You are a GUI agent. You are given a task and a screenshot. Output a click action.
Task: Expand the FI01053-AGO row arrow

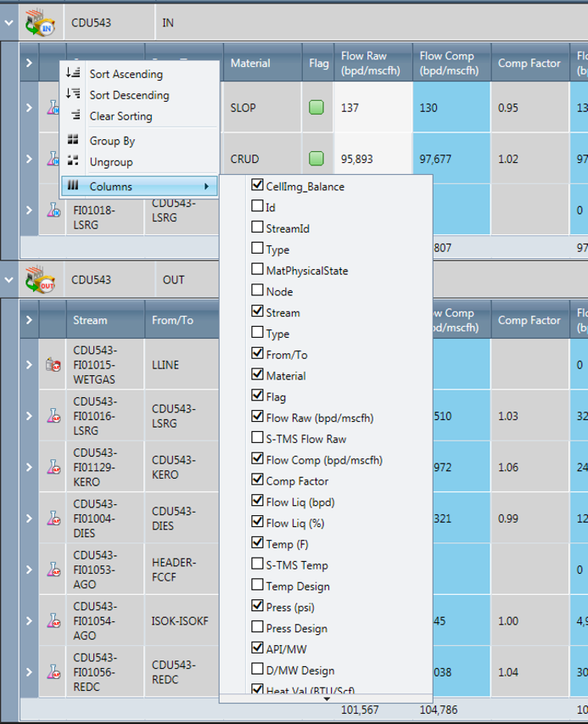[x=29, y=570]
